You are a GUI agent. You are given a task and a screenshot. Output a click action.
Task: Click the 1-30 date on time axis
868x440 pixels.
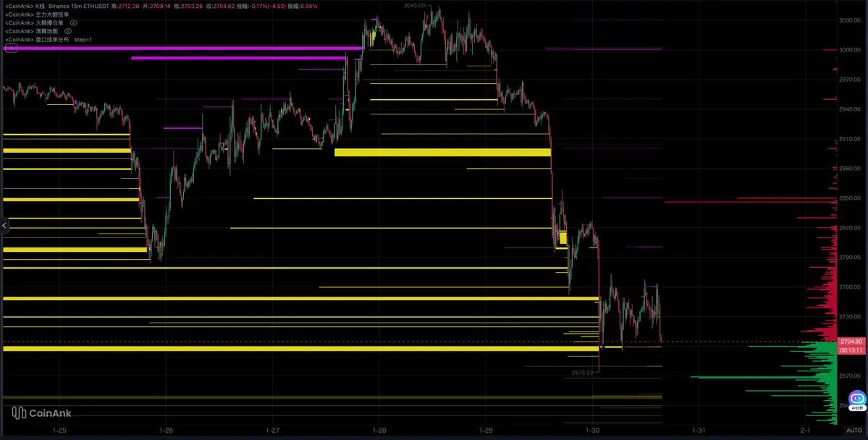click(x=592, y=430)
